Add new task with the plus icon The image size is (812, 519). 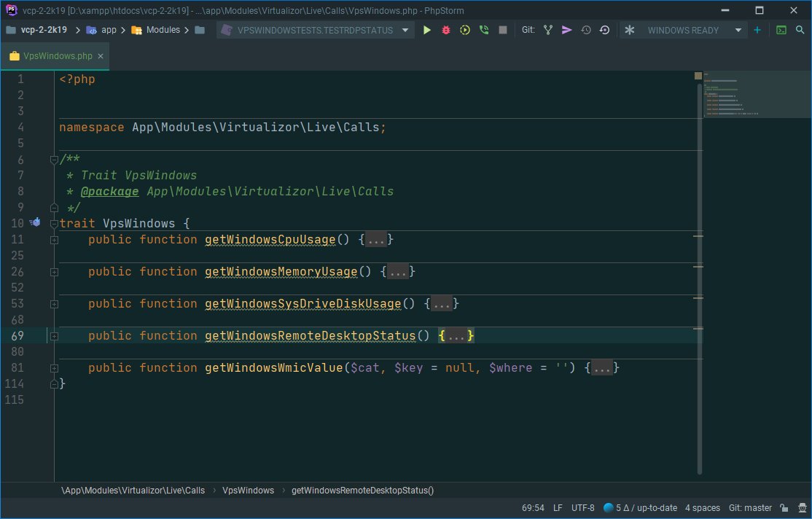pyautogui.click(x=757, y=30)
